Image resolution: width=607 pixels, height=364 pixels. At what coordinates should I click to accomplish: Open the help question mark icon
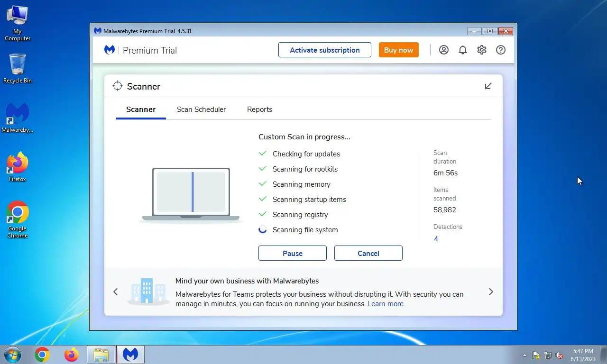click(x=501, y=50)
